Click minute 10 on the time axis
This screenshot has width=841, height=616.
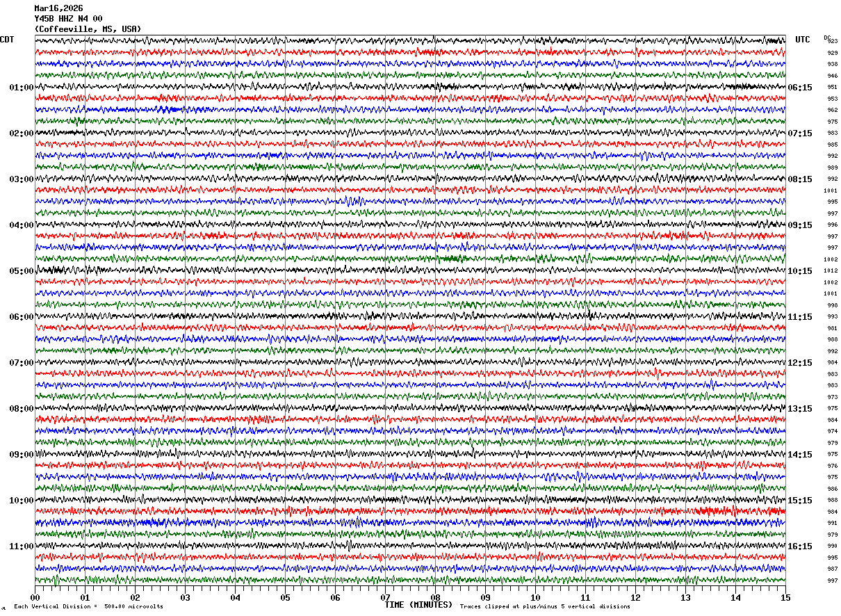pyautogui.click(x=535, y=597)
